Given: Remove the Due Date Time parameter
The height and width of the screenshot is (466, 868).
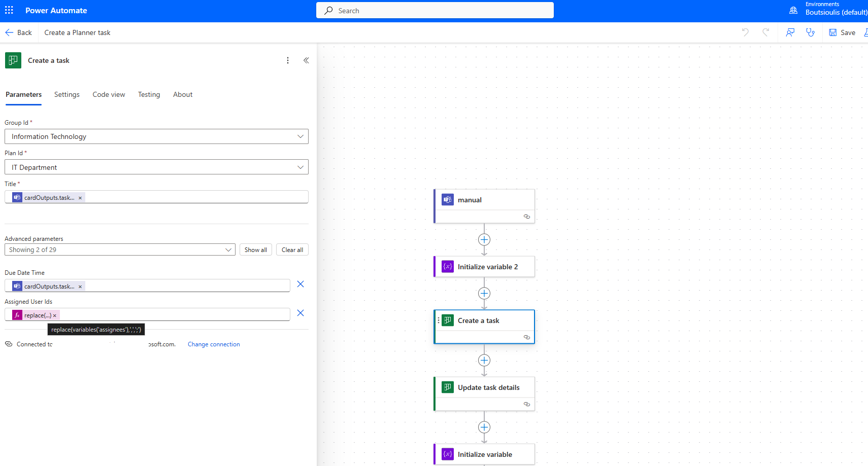Looking at the screenshot, I should tap(301, 284).
